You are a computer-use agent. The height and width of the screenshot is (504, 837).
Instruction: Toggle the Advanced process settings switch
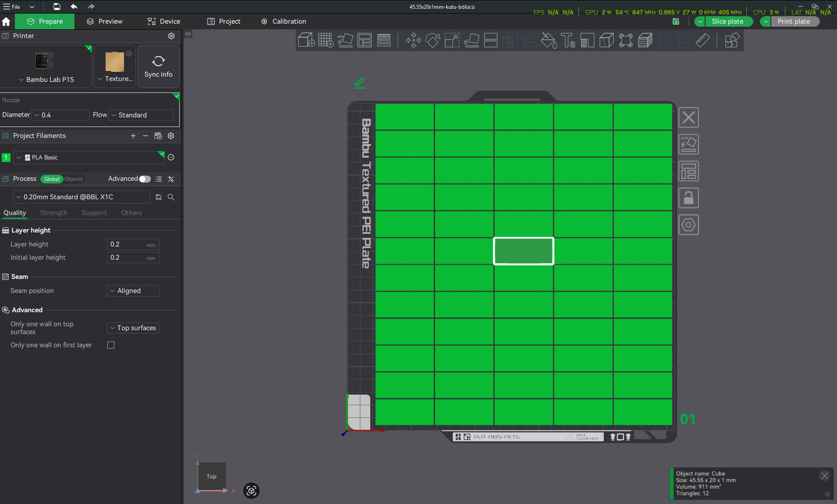point(145,179)
